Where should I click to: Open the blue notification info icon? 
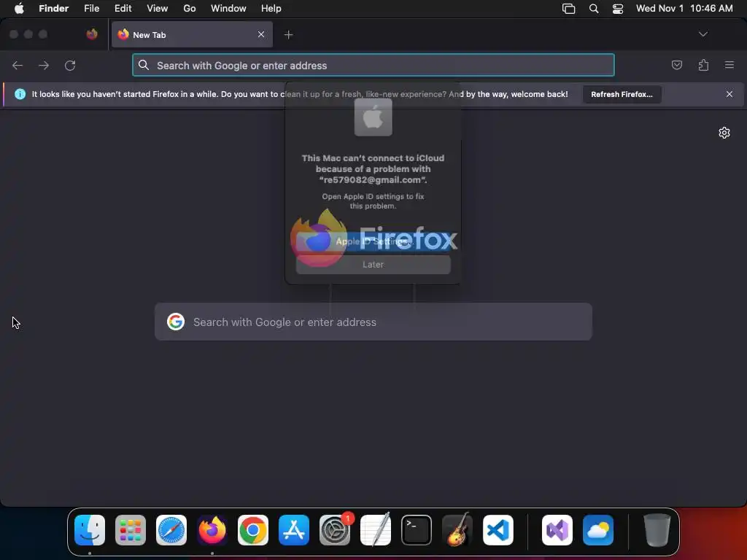tap(20, 94)
